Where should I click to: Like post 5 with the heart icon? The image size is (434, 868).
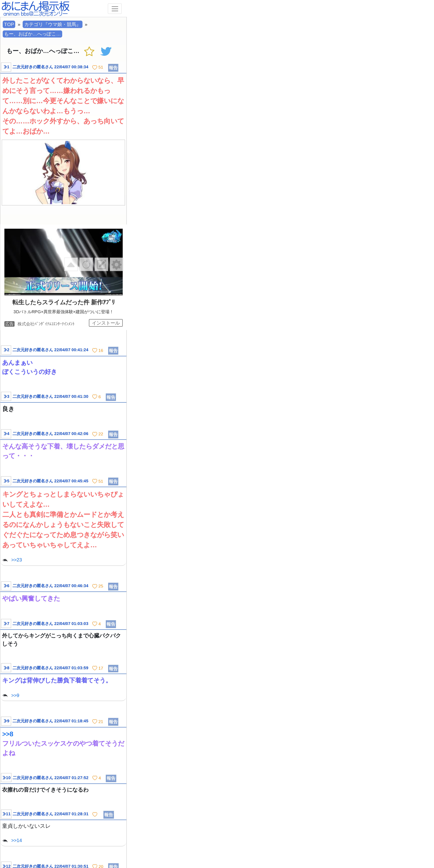(95, 481)
